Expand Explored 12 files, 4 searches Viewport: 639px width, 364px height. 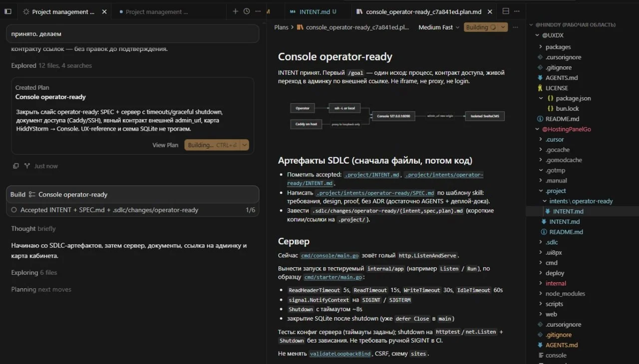click(x=51, y=65)
